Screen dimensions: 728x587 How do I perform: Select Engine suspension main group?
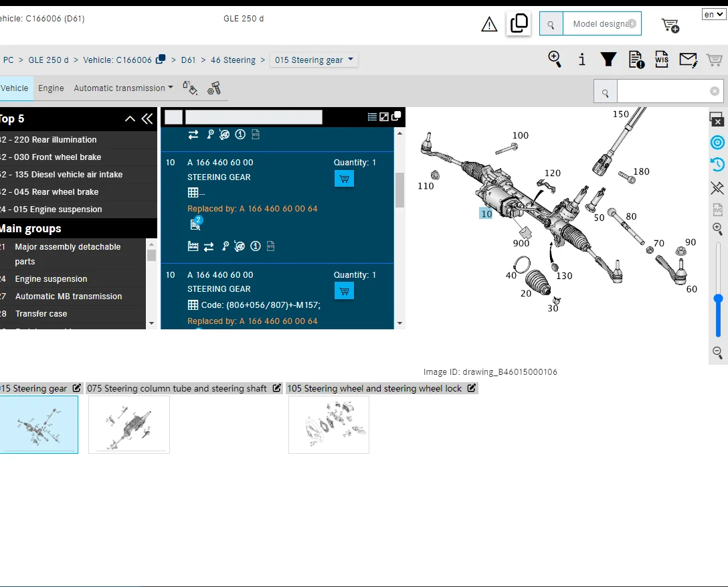pos(73,278)
